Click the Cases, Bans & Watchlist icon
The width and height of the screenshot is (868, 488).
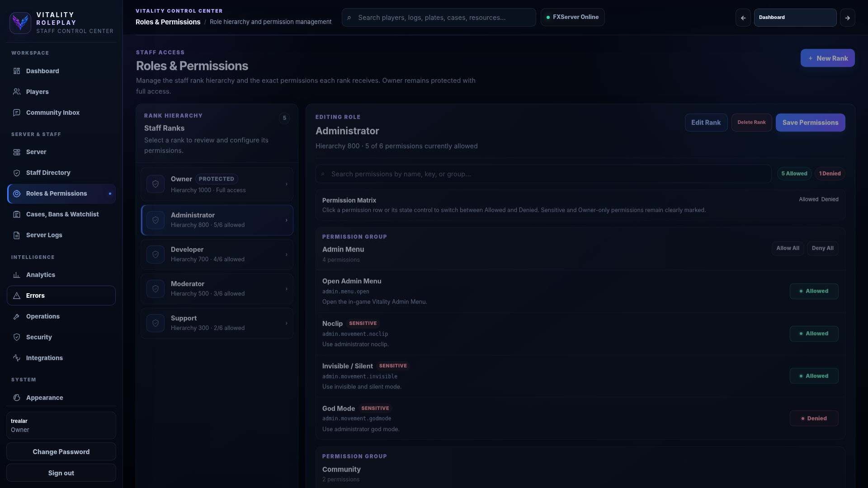[17, 214]
